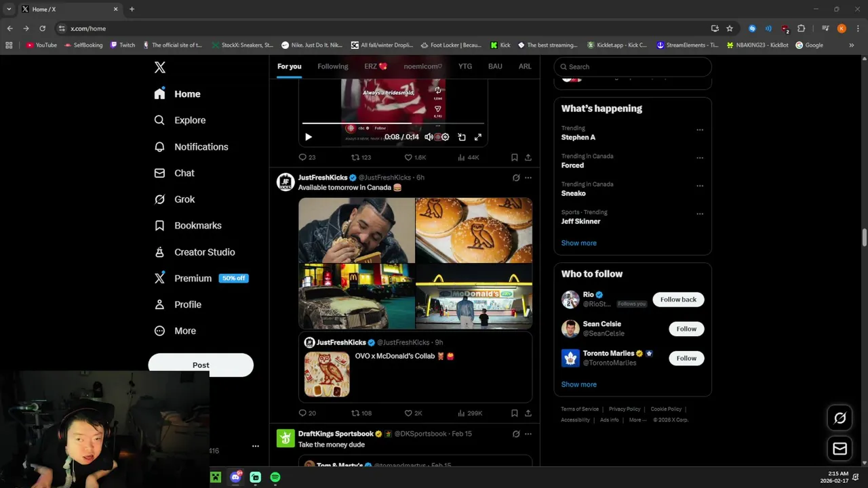Open Notifications in the sidebar

coord(191,146)
